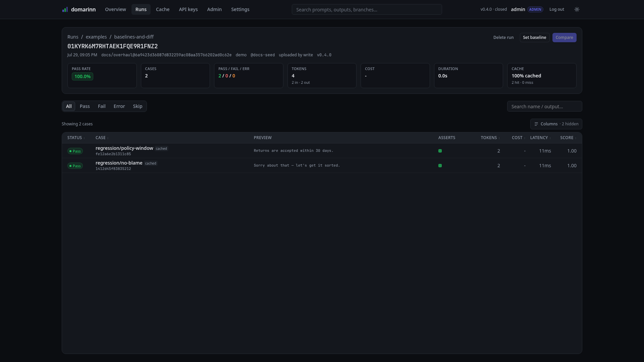This screenshot has height=362, width=644.
Task: Click the green assert square for policy-window
Action: pyautogui.click(x=440, y=151)
